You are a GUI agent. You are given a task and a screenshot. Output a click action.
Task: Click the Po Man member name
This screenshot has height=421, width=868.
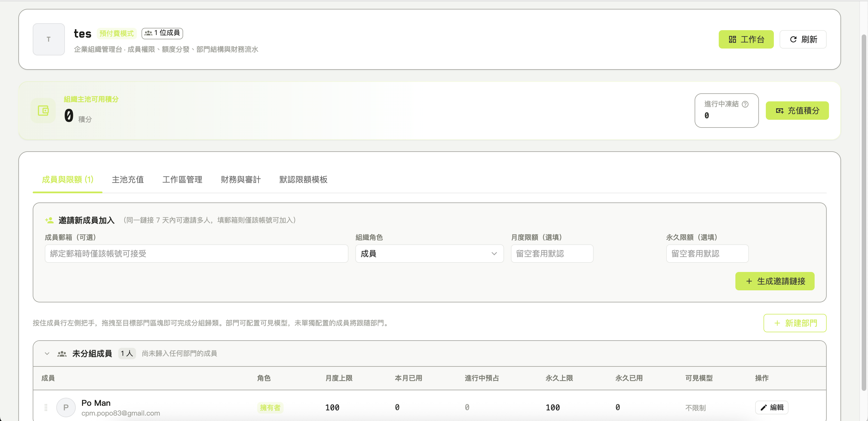point(96,403)
